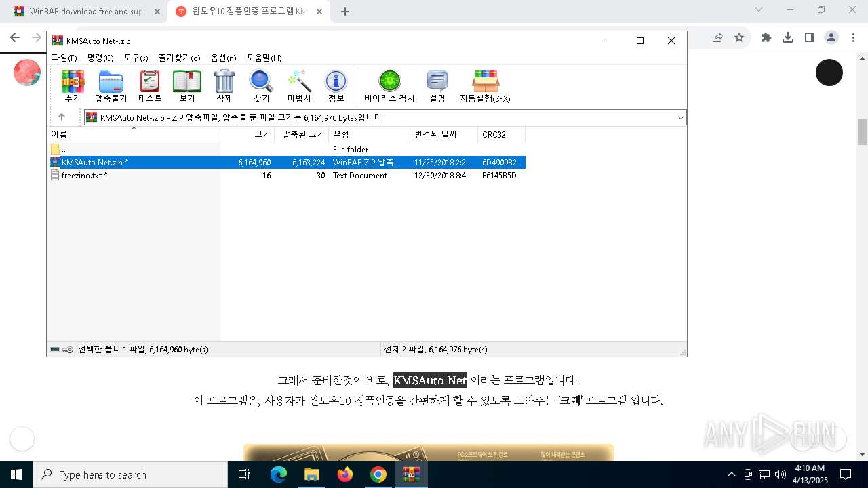
Task: Click the Test (테스트) toolbar icon
Action: click(150, 86)
